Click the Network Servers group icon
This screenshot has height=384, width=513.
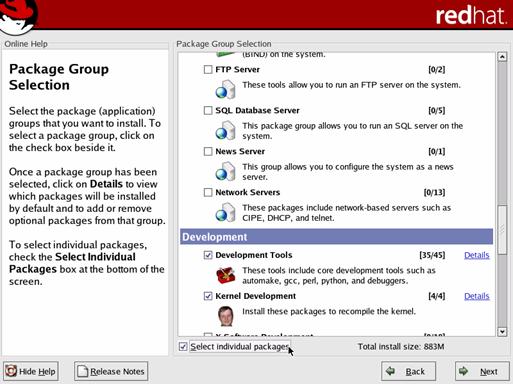tap(225, 212)
